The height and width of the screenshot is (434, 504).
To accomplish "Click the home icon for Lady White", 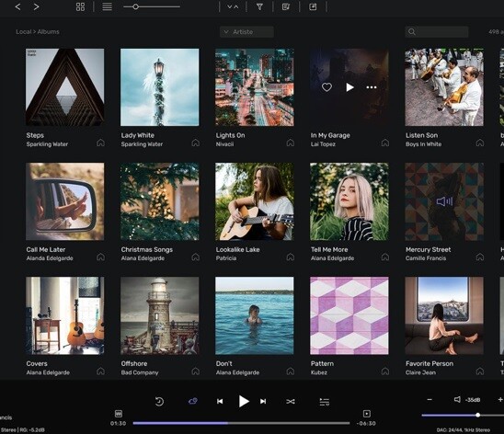I will click(x=195, y=143).
